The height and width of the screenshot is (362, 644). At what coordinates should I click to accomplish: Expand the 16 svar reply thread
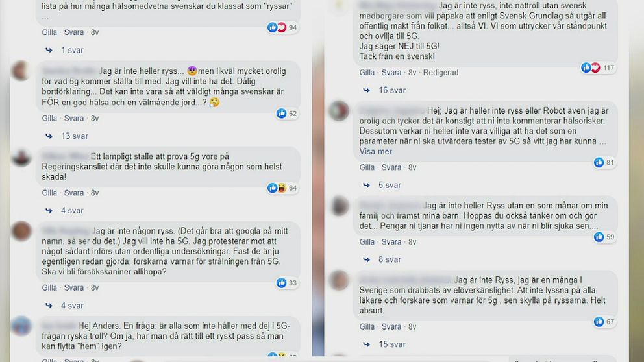pos(392,90)
